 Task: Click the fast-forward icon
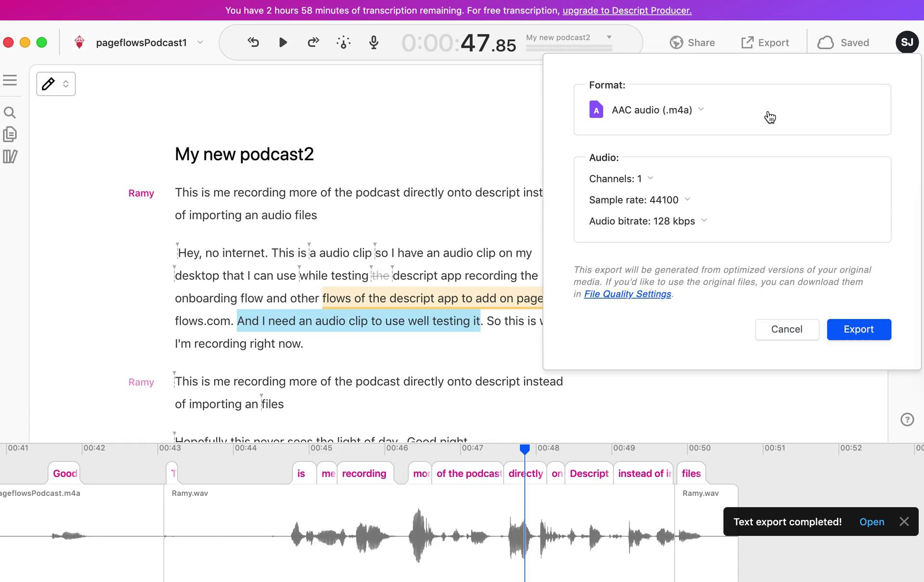coord(314,42)
